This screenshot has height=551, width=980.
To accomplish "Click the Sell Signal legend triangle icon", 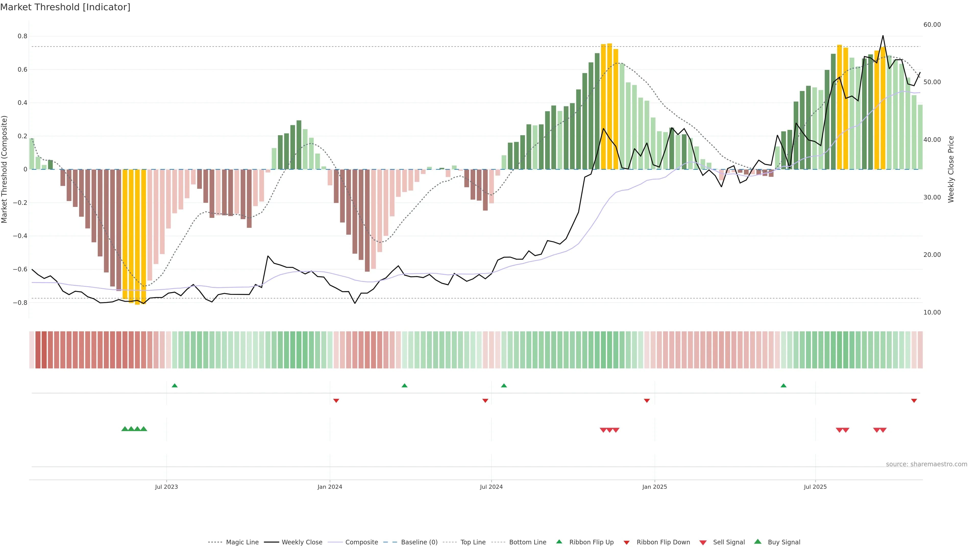I will pyautogui.click(x=703, y=543).
